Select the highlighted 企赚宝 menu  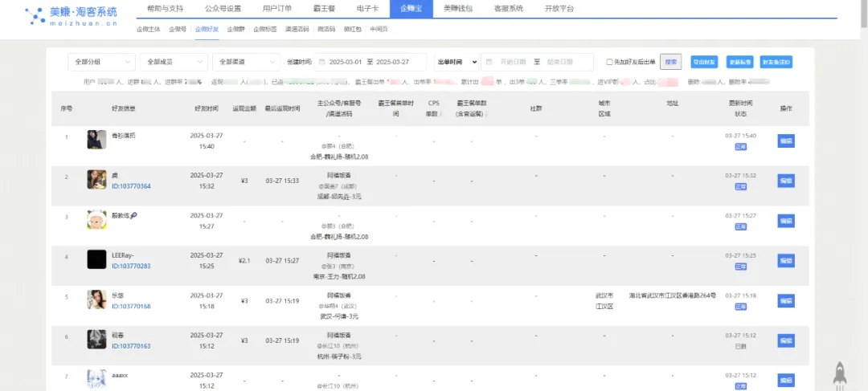pos(411,9)
